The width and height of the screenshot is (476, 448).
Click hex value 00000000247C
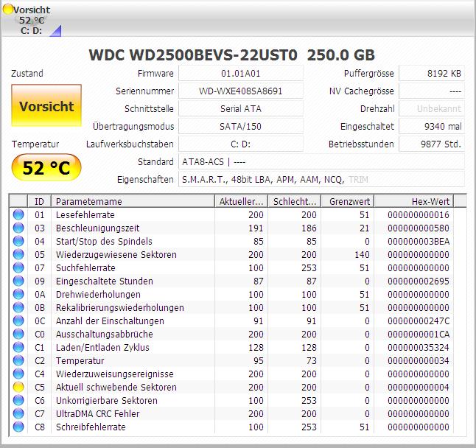pos(419,321)
